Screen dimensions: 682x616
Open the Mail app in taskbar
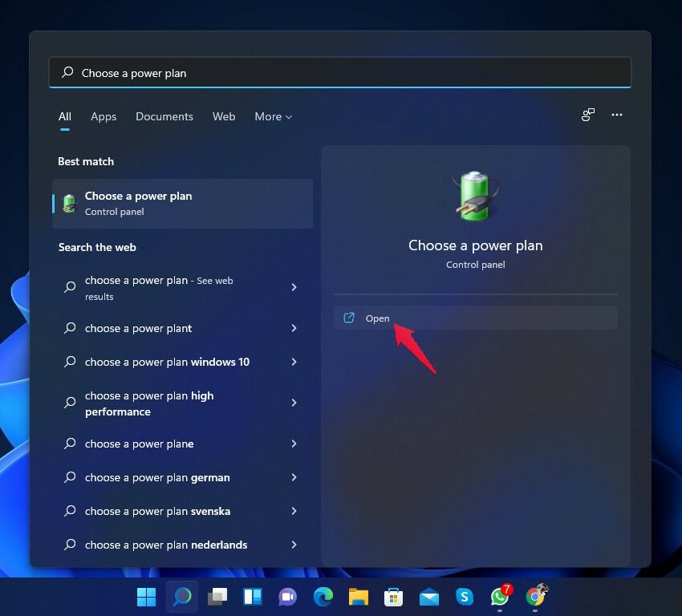429,597
